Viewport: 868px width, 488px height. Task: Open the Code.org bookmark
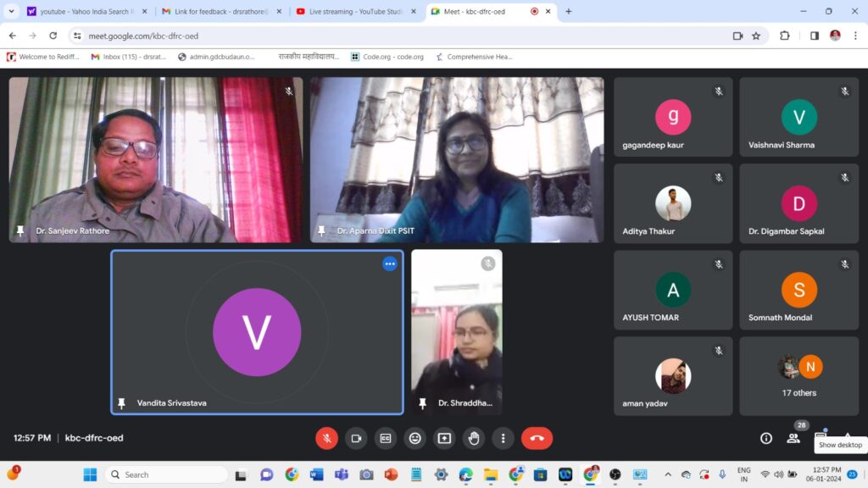[x=387, y=57]
